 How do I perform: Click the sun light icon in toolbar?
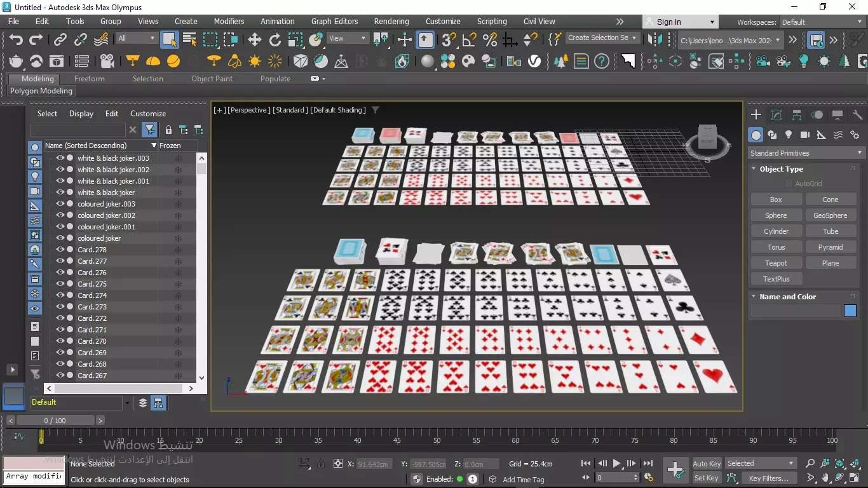point(255,62)
